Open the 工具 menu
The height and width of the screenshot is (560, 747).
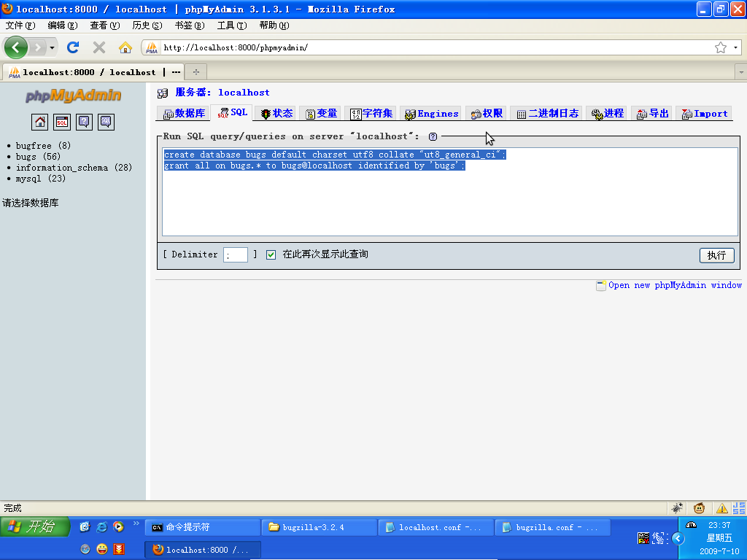point(232,26)
